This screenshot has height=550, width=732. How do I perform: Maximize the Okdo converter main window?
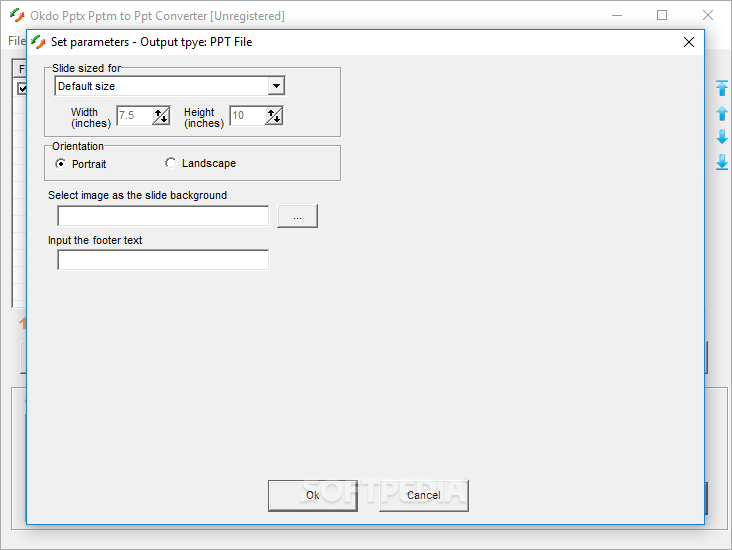(662, 15)
